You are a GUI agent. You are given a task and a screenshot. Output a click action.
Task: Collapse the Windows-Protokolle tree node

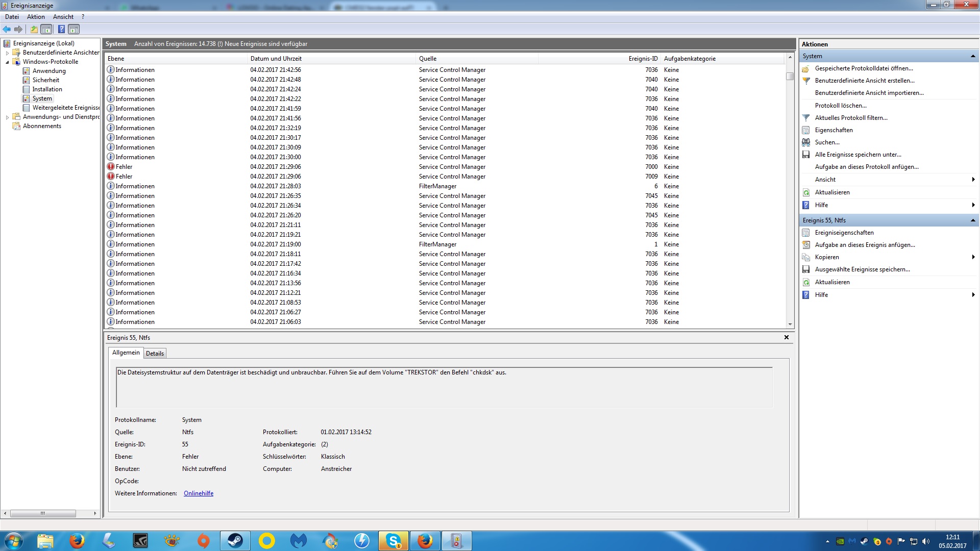click(7, 62)
